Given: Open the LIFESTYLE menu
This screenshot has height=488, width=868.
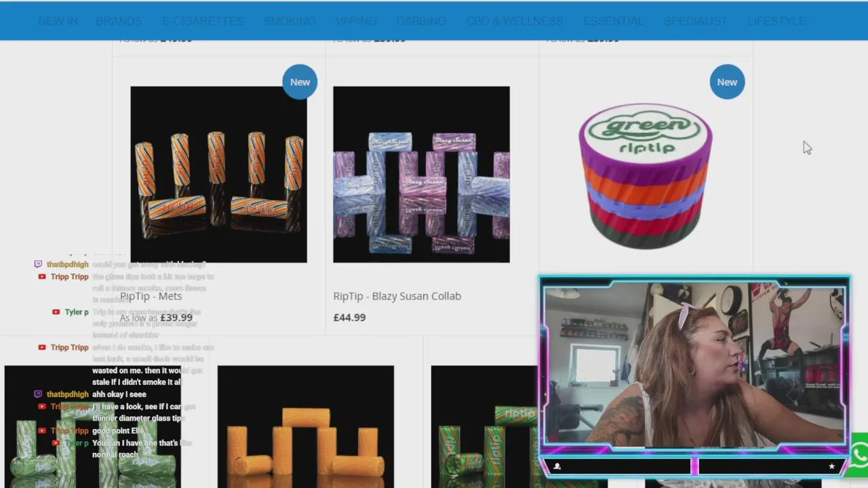Looking at the screenshot, I should (776, 21).
